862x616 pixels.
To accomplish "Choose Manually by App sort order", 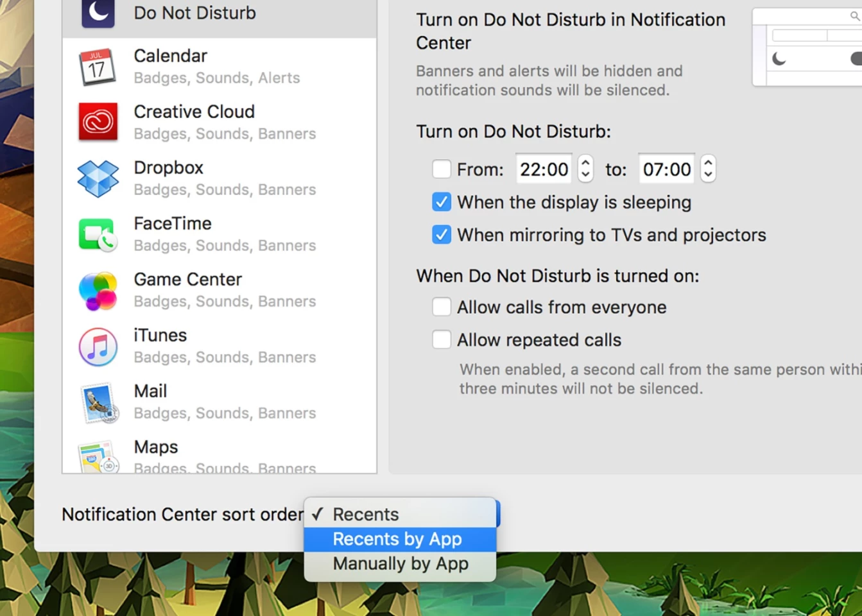I will pyautogui.click(x=400, y=563).
